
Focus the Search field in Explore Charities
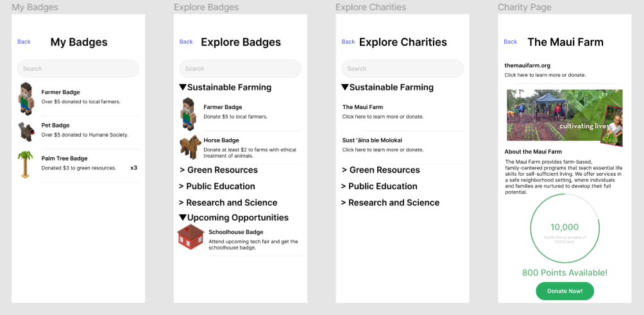(403, 69)
